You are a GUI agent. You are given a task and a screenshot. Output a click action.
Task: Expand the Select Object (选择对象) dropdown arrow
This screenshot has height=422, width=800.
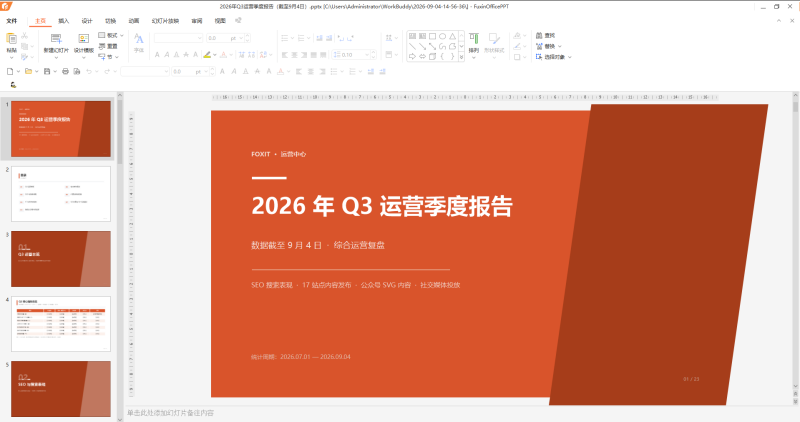[x=569, y=57]
